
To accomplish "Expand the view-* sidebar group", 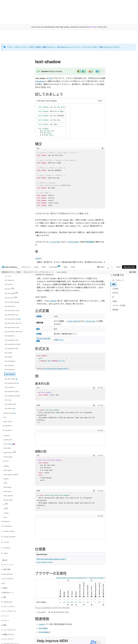I will tap(6, 461).
